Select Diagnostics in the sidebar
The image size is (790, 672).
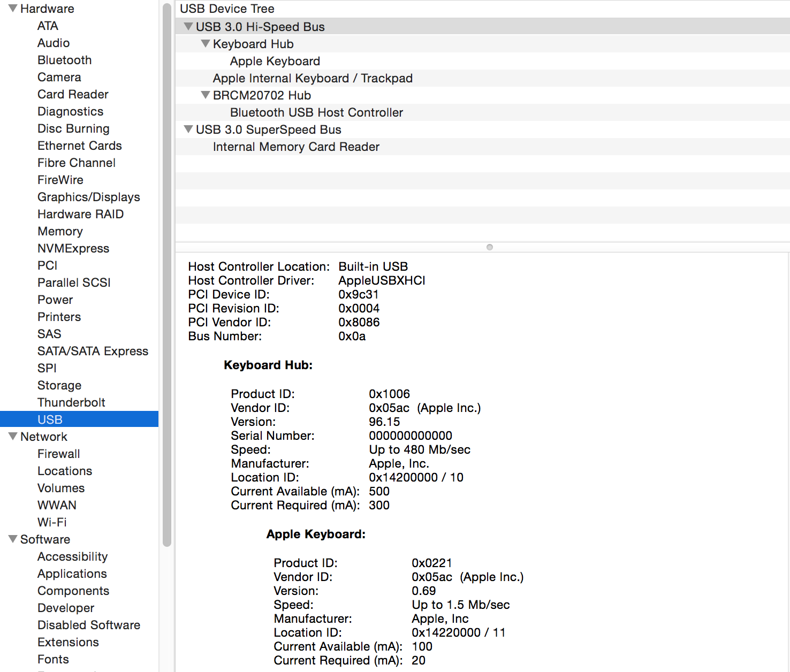(x=70, y=111)
